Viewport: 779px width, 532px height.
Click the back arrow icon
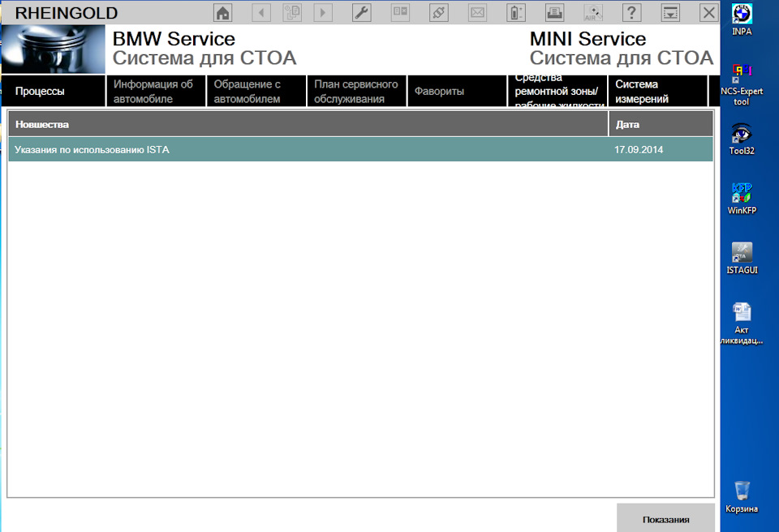[261, 12]
